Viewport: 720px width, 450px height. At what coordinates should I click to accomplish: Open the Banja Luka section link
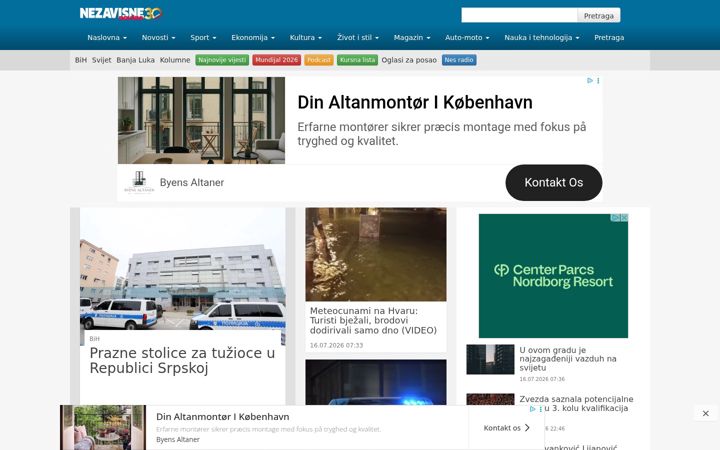pyautogui.click(x=135, y=60)
